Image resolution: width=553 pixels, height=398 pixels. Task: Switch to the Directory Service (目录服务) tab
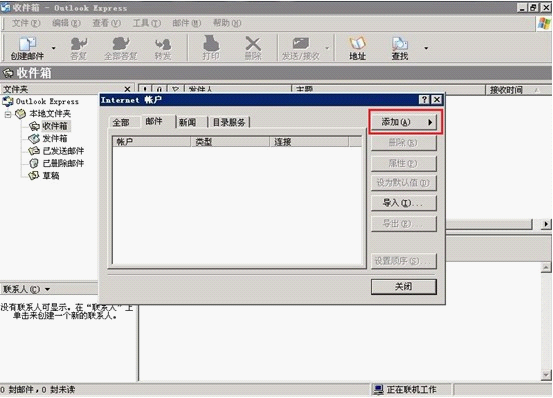tap(229, 122)
